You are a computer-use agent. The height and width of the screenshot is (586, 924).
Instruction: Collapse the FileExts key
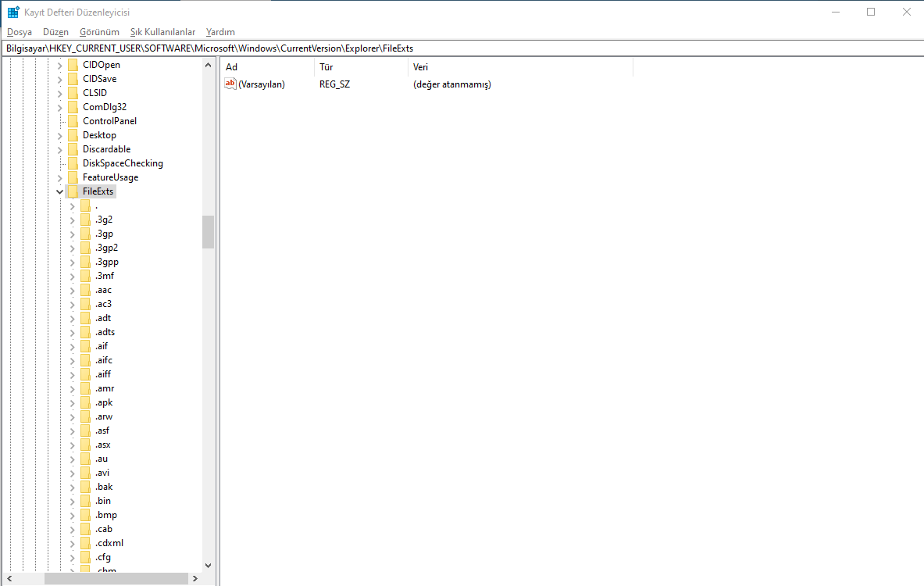point(59,191)
